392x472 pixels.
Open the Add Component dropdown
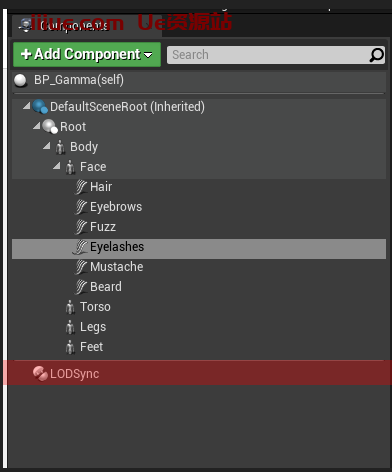tap(87, 54)
